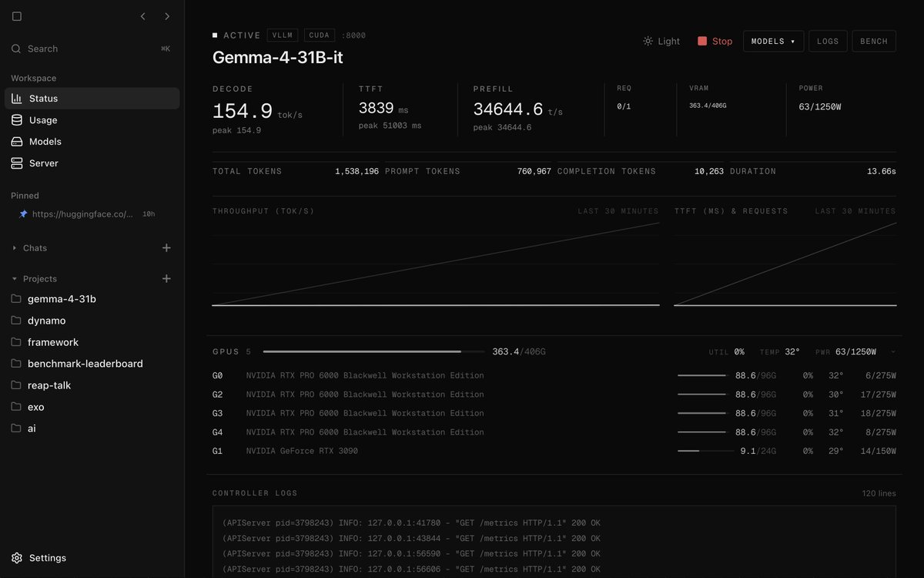Open the reap-talk project
924x578 pixels.
(x=92, y=385)
